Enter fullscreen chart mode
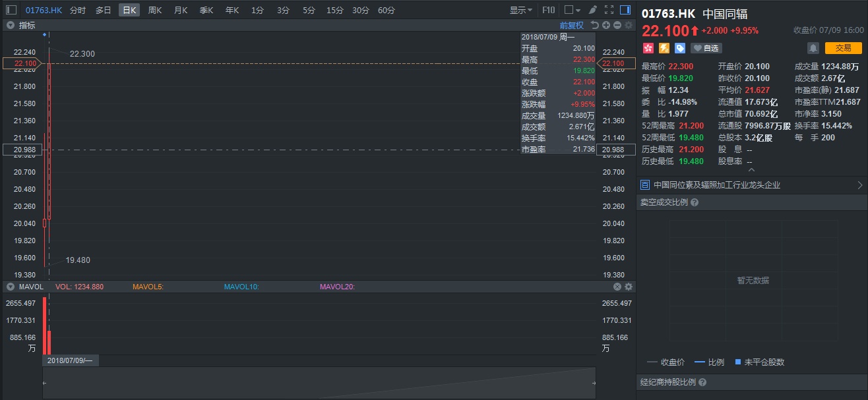868x400 pixels. pos(609,10)
